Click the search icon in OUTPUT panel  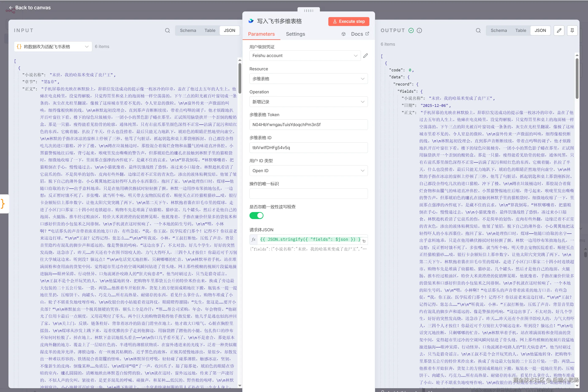click(478, 30)
